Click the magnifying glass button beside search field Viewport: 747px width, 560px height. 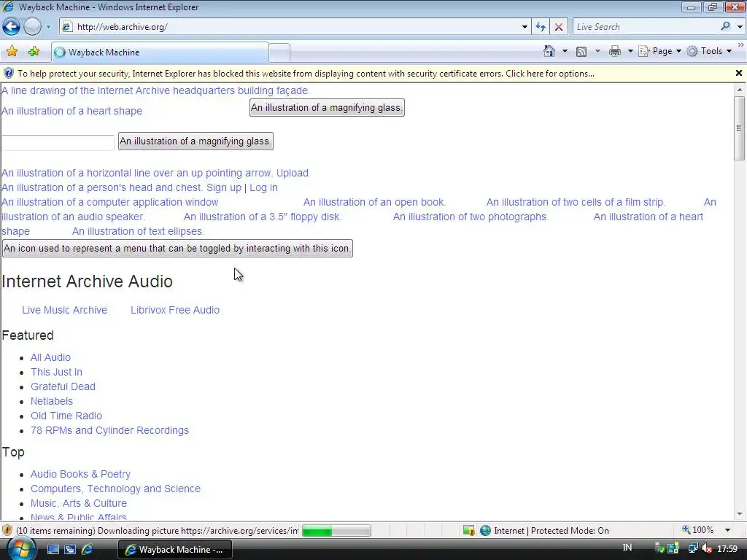point(196,141)
